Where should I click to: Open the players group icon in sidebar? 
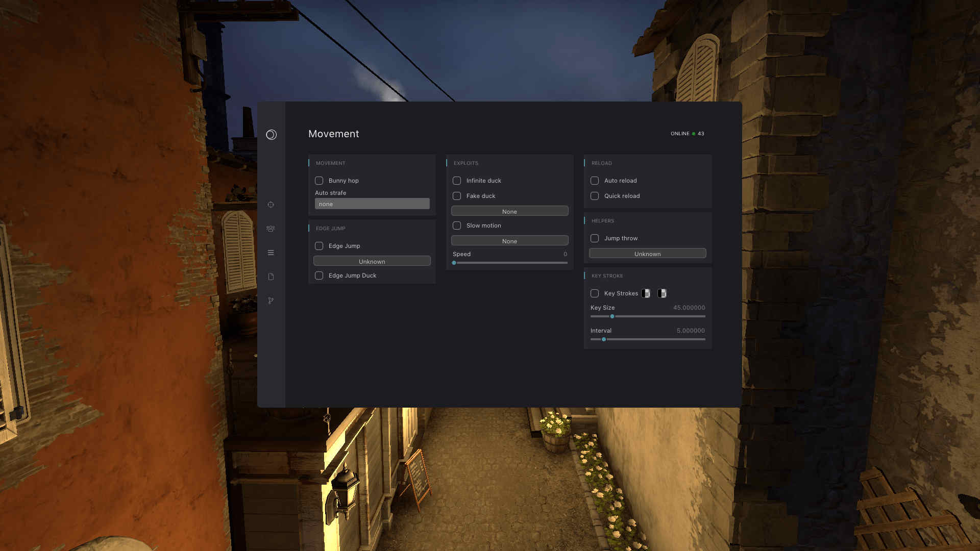tap(271, 229)
